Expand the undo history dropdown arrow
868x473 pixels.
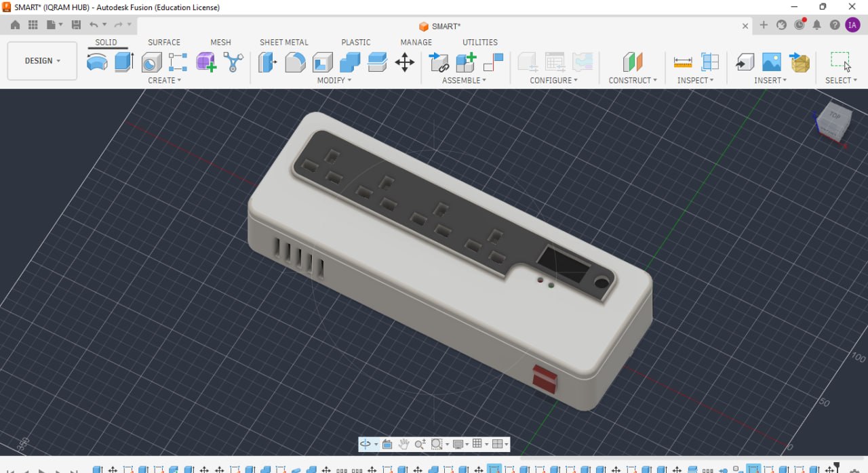(104, 25)
